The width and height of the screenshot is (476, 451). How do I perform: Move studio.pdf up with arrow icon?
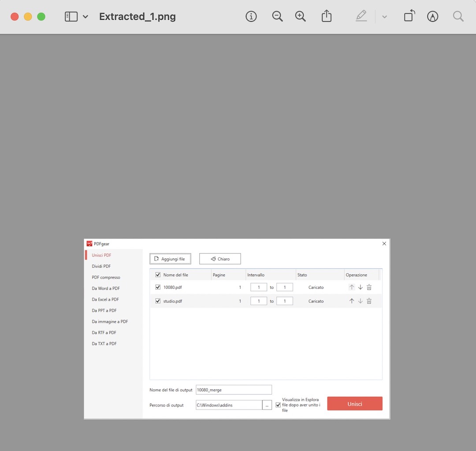(x=352, y=301)
